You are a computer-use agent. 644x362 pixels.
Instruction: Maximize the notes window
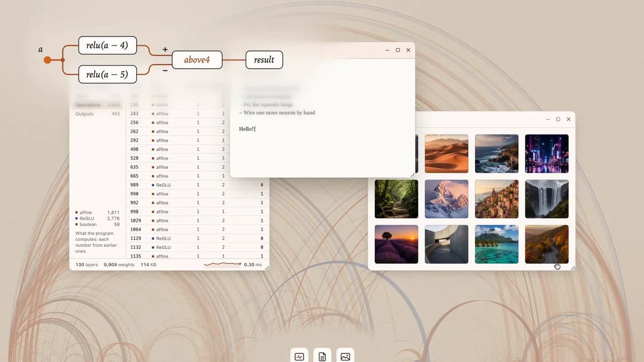(398, 50)
